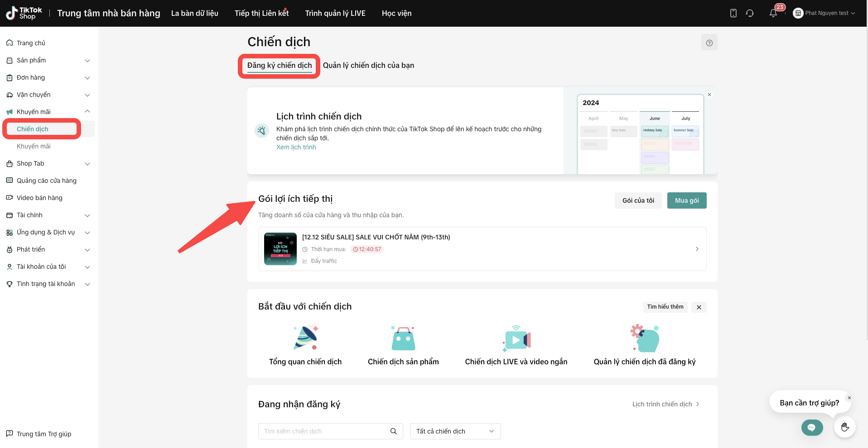Expand the Đơn hàng sidebar section

point(87,78)
